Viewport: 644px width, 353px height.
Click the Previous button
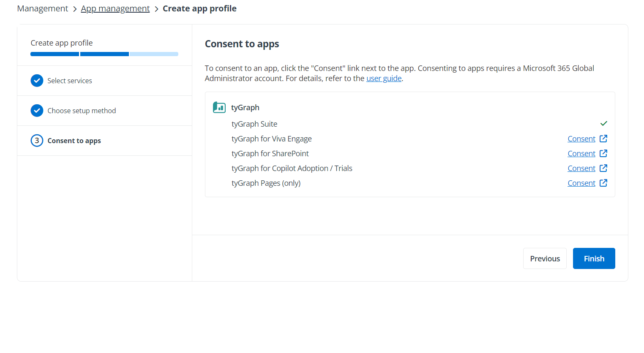point(545,258)
